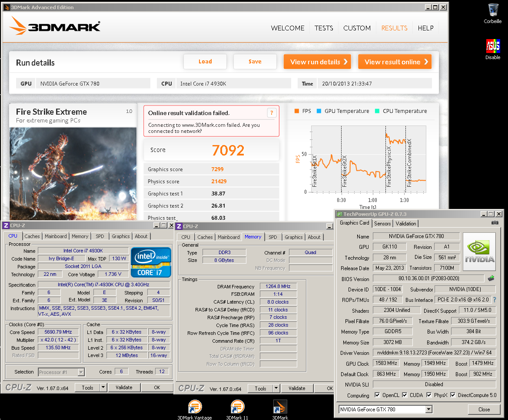Toggle the OpenCL checkbox in GPU-Z
This screenshot has width=508, height=420.
coord(377,395)
